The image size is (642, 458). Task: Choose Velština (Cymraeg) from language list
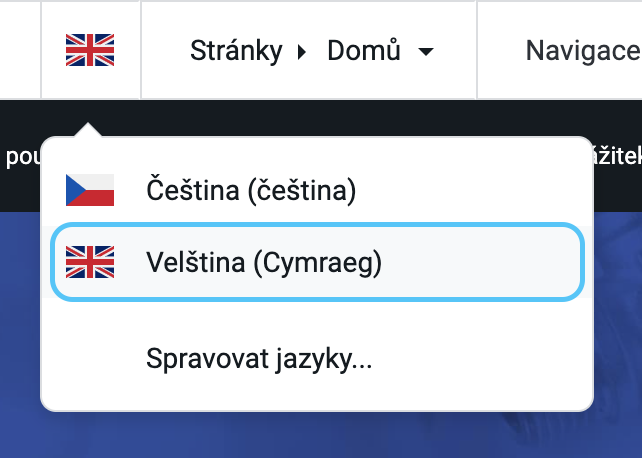pyautogui.click(x=317, y=262)
